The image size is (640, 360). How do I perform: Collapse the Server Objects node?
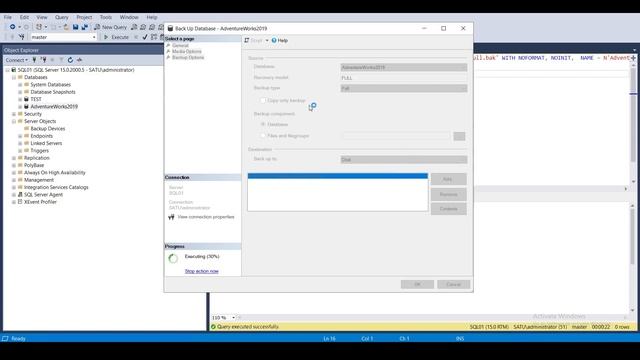[x=13, y=121]
